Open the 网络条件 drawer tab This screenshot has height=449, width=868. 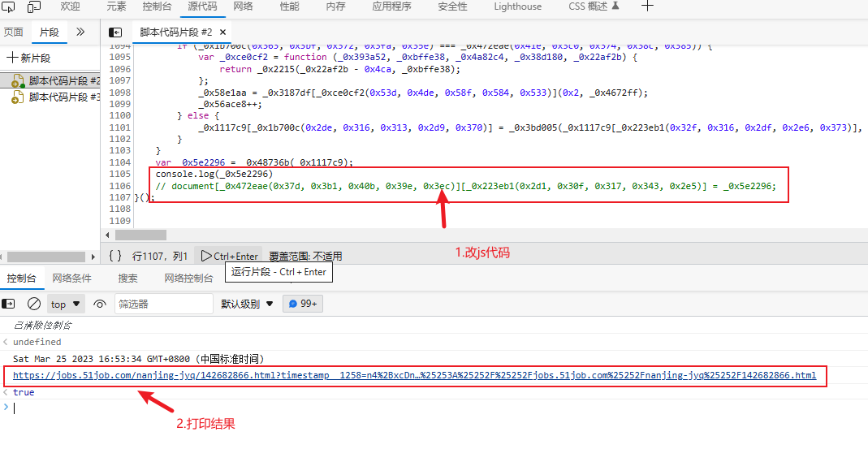click(71, 278)
